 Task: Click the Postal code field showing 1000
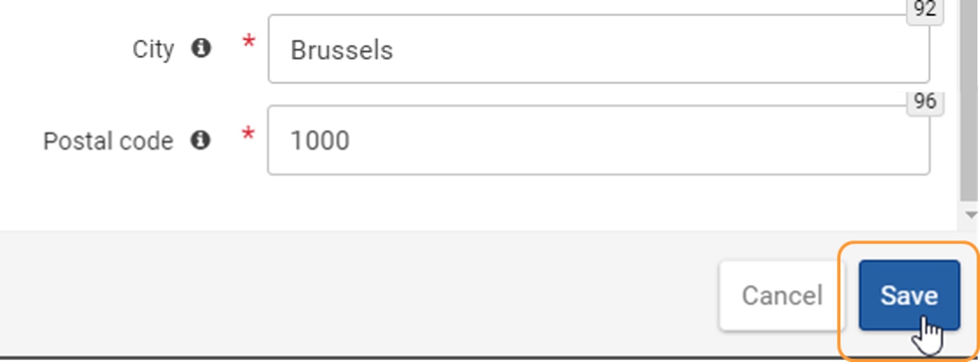[599, 140]
